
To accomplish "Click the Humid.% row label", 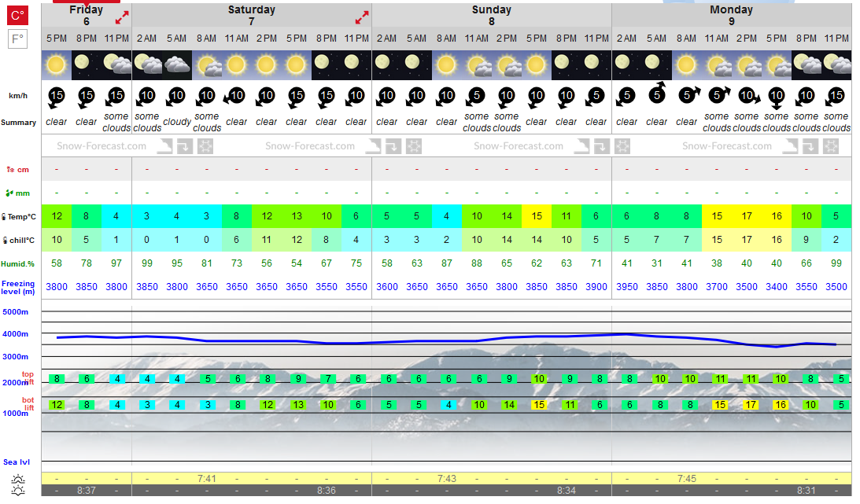I will pyautogui.click(x=17, y=264).
